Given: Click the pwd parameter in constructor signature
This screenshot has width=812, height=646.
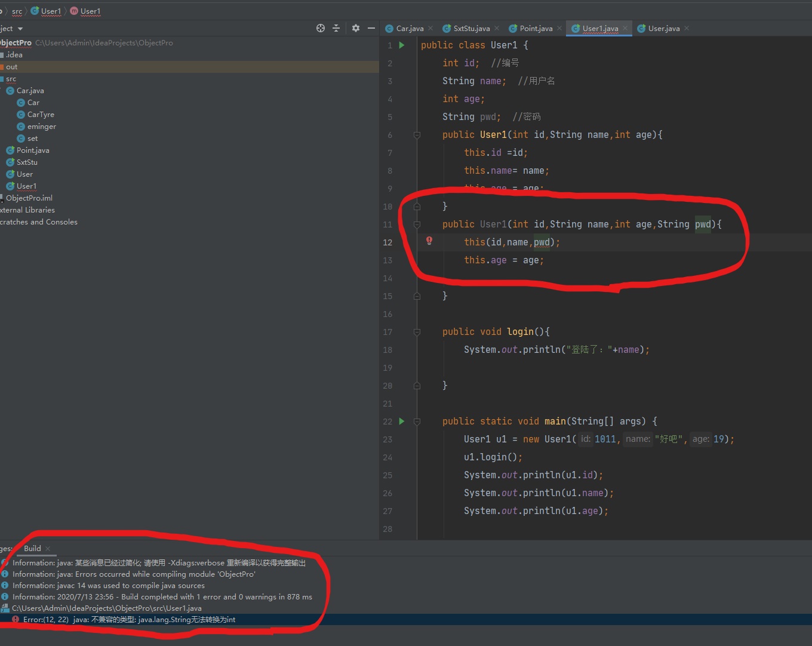Looking at the screenshot, I should pos(703,224).
